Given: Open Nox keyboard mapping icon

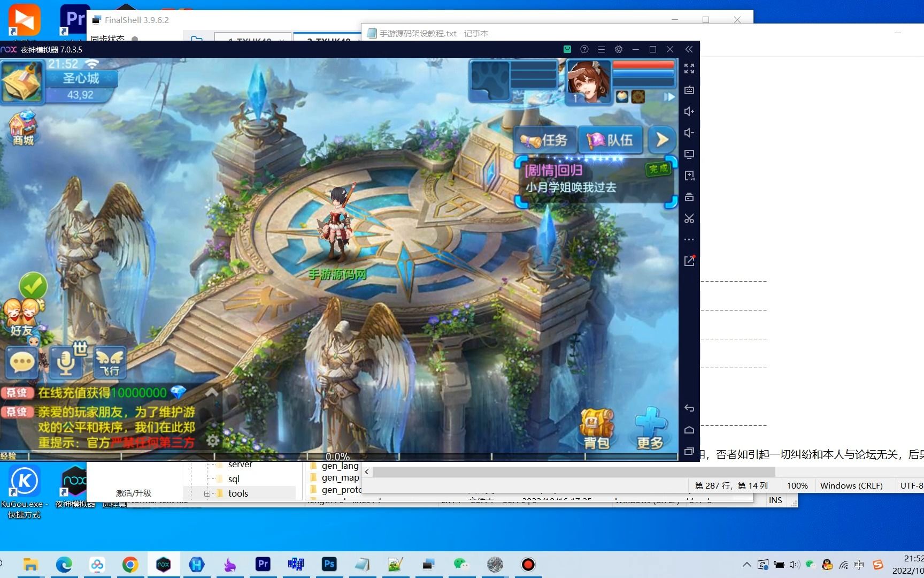Looking at the screenshot, I should coord(689,90).
